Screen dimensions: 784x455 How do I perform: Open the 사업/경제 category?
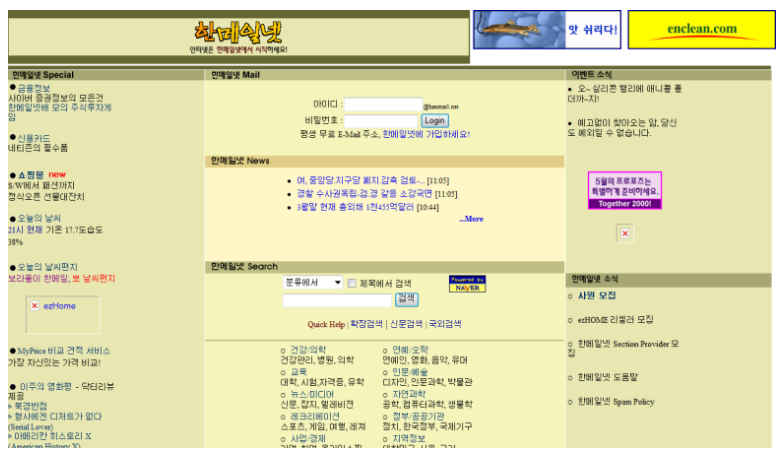tap(308, 438)
